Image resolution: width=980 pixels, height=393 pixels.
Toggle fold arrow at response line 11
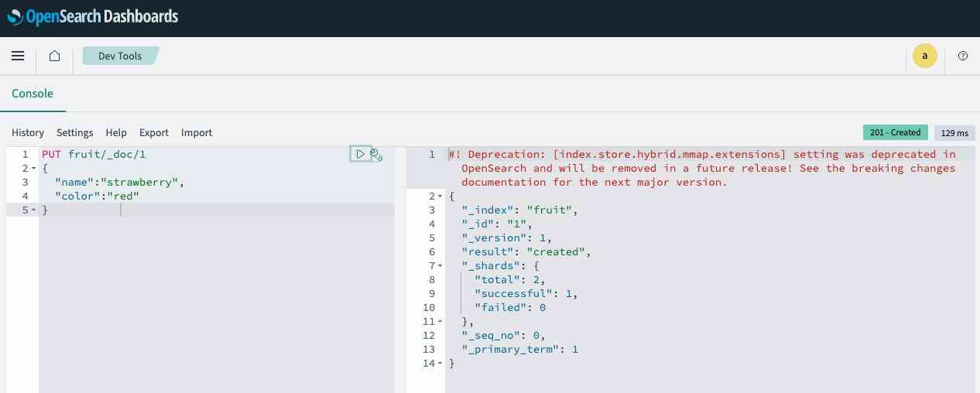tap(440, 322)
